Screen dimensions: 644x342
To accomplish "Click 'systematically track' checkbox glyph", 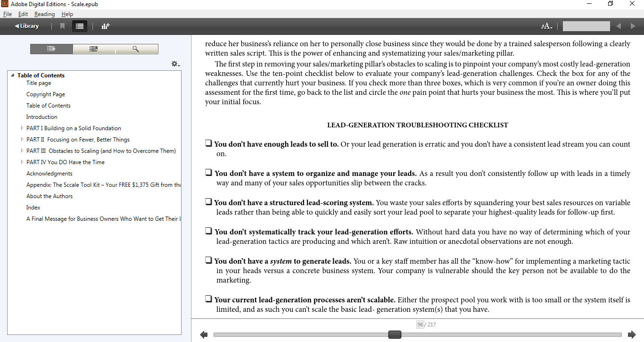I will tap(208, 231).
